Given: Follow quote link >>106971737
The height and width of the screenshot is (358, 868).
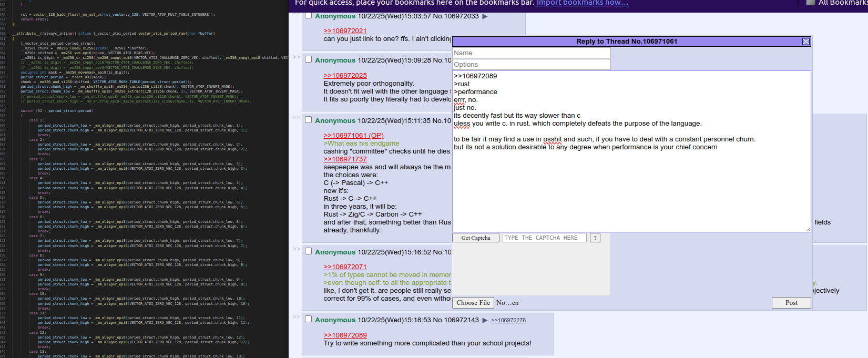Looking at the screenshot, I should click(345, 159).
